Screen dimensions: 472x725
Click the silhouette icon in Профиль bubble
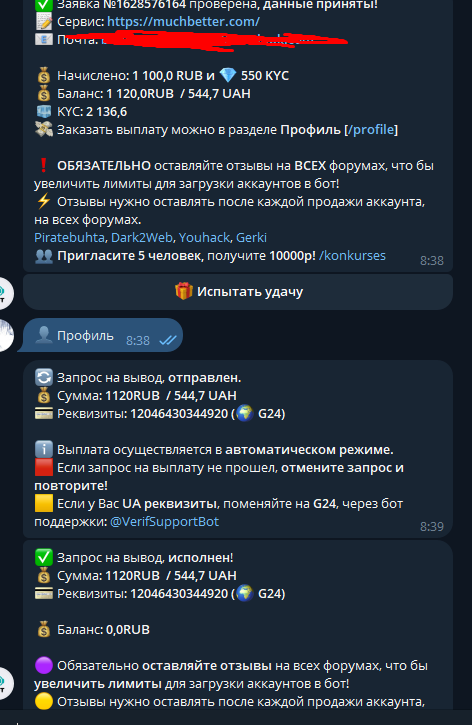[43, 335]
